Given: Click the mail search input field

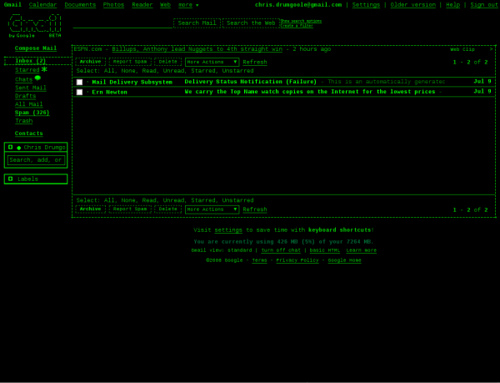Looking at the screenshot, I should [123, 23].
